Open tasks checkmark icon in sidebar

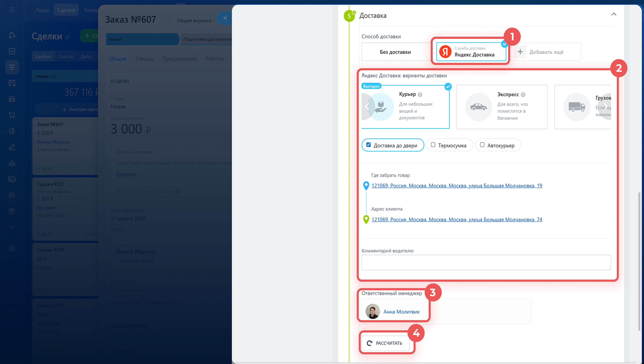pos(12,51)
